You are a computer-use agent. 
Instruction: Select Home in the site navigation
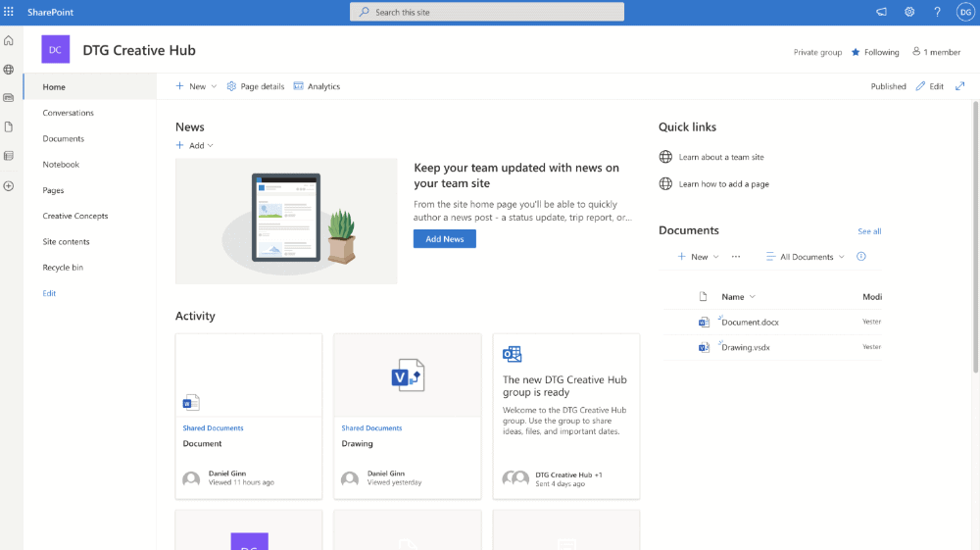[x=90, y=87]
